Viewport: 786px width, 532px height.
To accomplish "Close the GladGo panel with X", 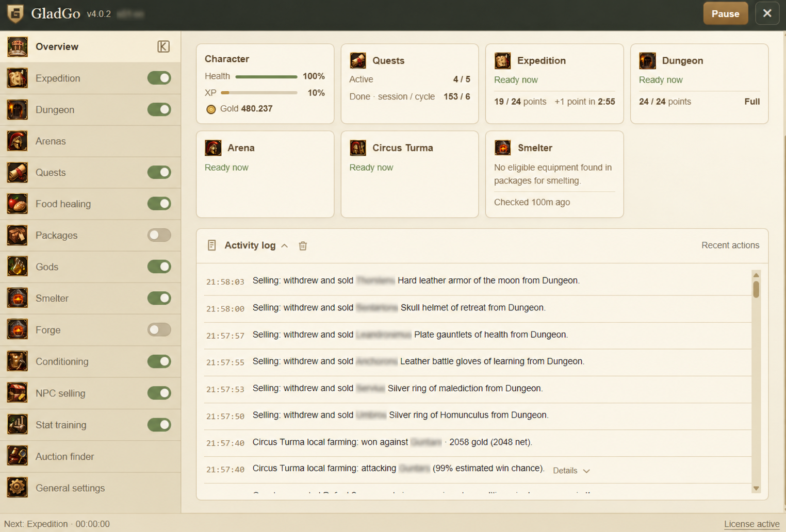I will coord(767,13).
